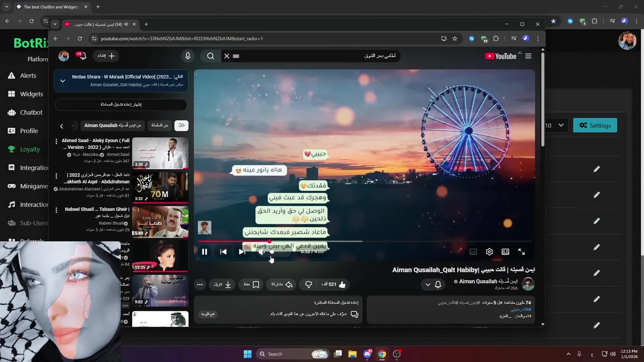Like the video with 521K likes
This screenshot has width=644, height=362.
(334, 285)
